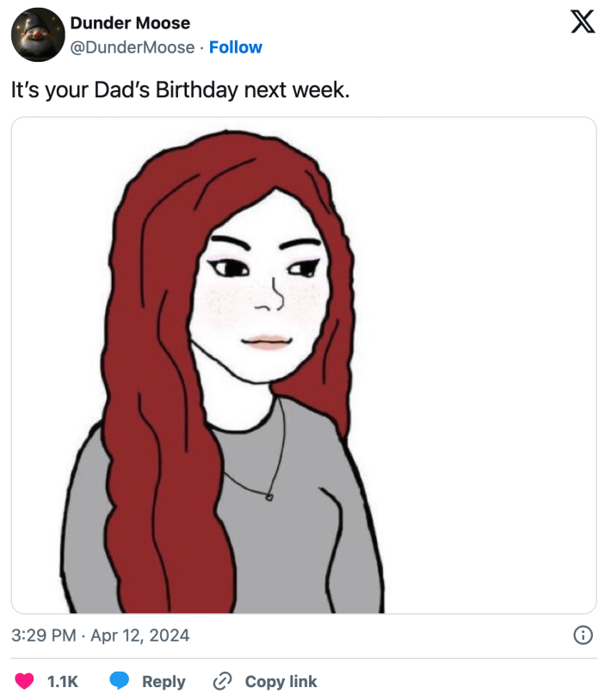Viewport: 611px width, 700px height.
Task: Click the Apr 12, 2024 date
Action: pos(140,636)
